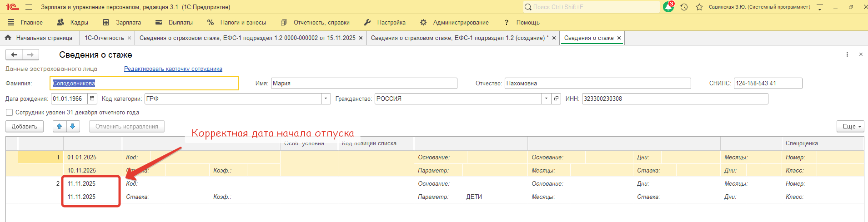Expand the Гражданство dropdown list

546,99
